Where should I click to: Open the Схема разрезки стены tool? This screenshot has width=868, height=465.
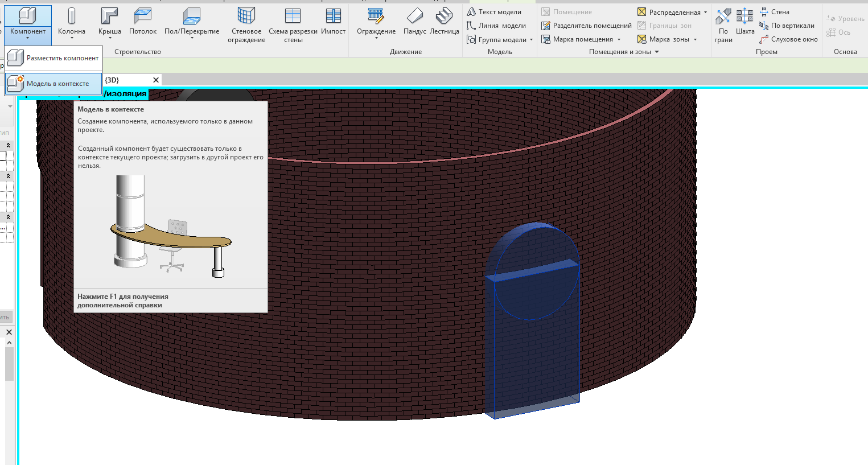[x=293, y=17]
